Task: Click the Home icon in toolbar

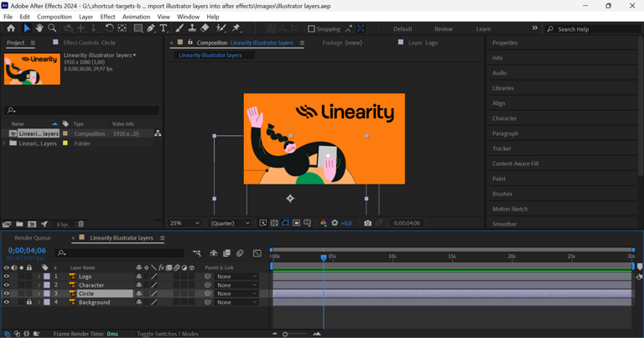Action: click(11, 29)
